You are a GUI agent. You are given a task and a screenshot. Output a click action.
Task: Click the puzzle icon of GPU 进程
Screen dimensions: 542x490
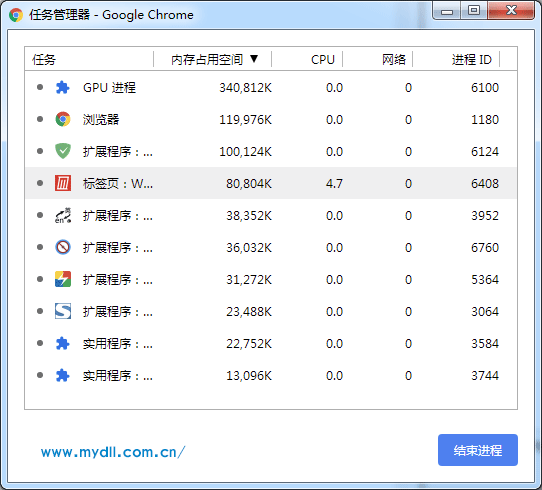point(63,87)
